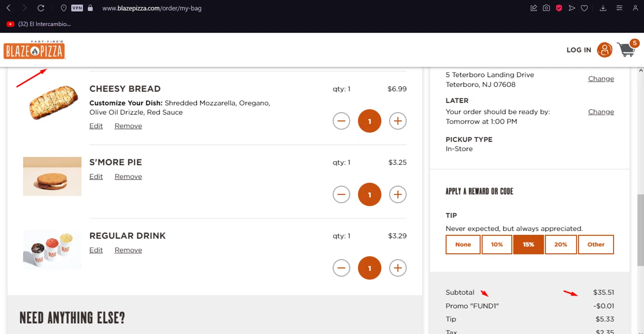This screenshot has height=334, width=644.
Task: Select the None tip option
Action: tap(463, 244)
